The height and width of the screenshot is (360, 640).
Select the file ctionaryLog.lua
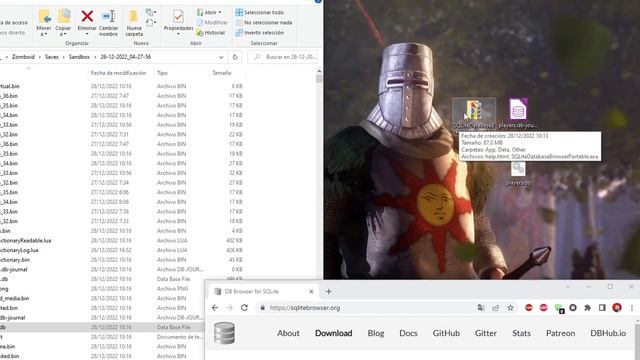pyautogui.click(x=19, y=250)
